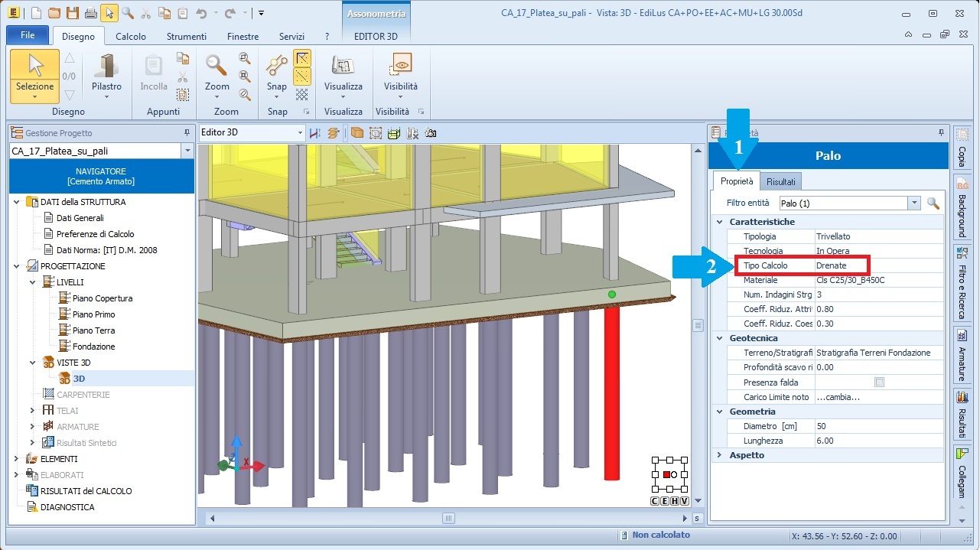Collapse the Geotecnica section
980x550 pixels.
(719, 338)
